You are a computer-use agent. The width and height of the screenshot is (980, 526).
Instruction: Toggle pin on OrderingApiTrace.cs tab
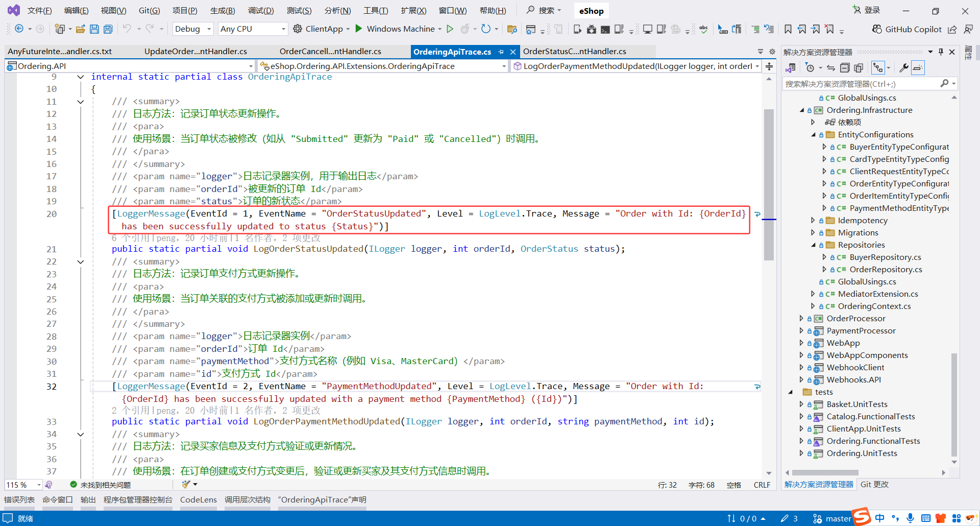[x=501, y=52]
